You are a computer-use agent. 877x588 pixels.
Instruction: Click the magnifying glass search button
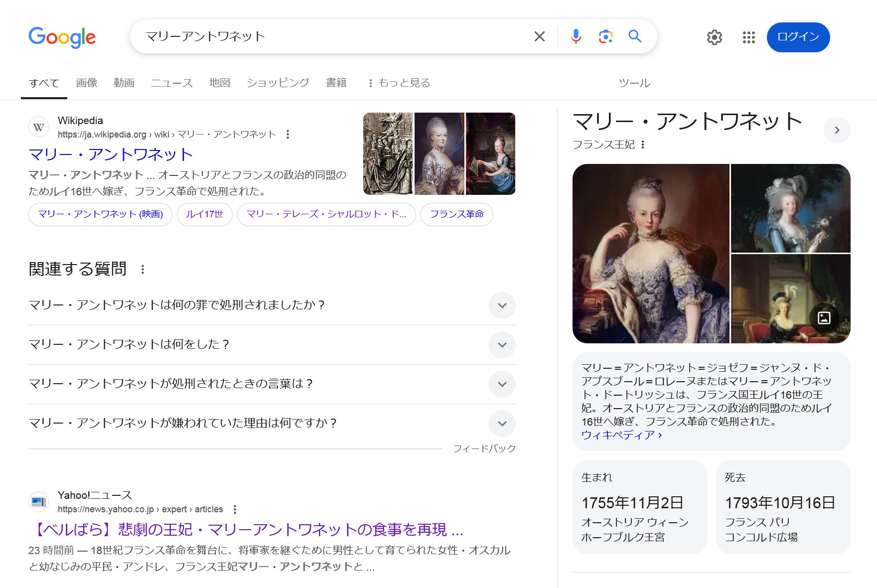635,36
